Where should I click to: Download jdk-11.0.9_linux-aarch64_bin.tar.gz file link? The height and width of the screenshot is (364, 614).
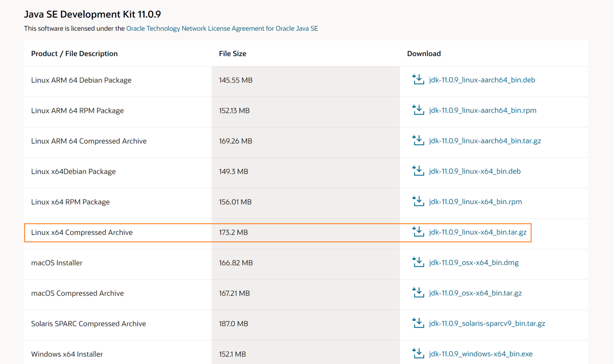click(485, 141)
